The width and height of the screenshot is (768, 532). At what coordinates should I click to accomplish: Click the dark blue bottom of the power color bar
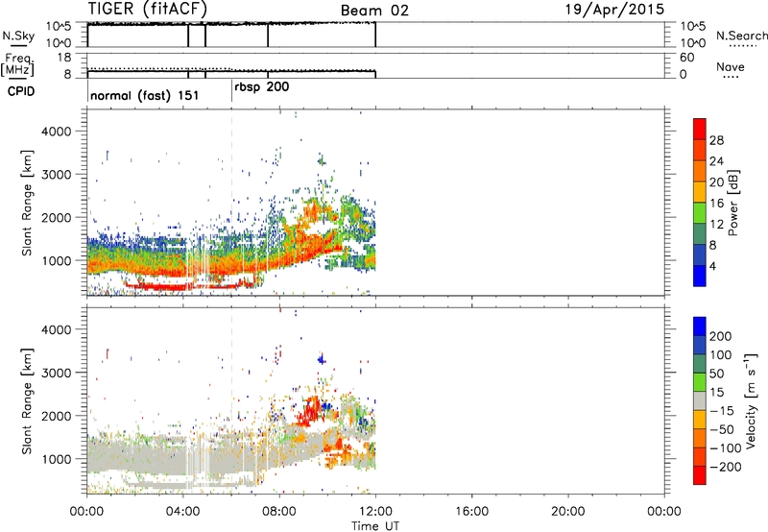pyautogui.click(x=700, y=276)
